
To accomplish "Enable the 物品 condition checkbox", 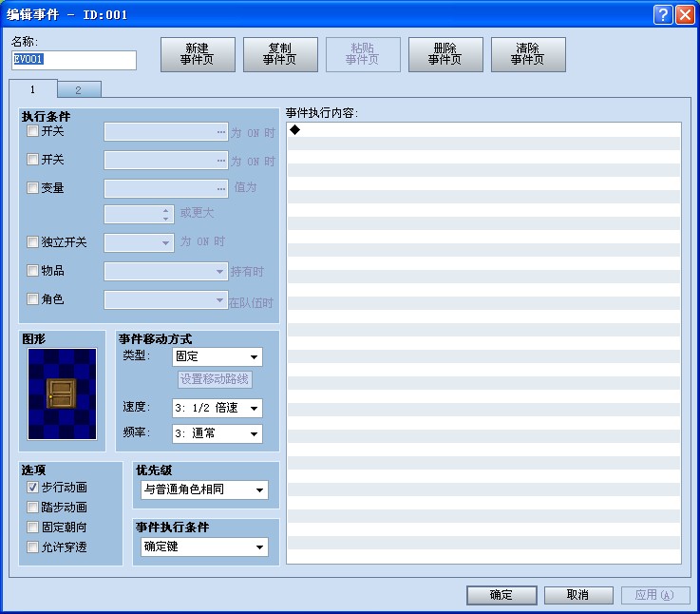I will coord(32,270).
